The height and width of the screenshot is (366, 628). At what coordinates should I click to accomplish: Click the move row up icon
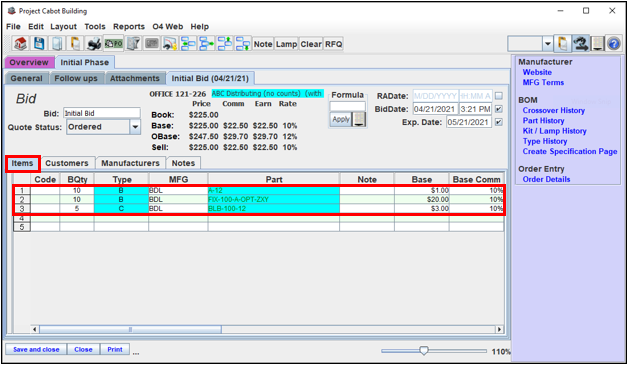point(225,43)
